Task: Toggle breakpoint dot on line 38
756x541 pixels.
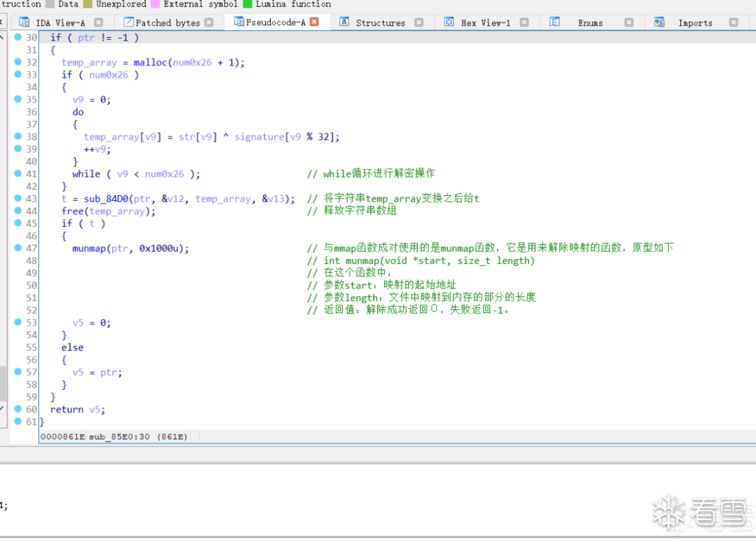Action: (x=17, y=136)
